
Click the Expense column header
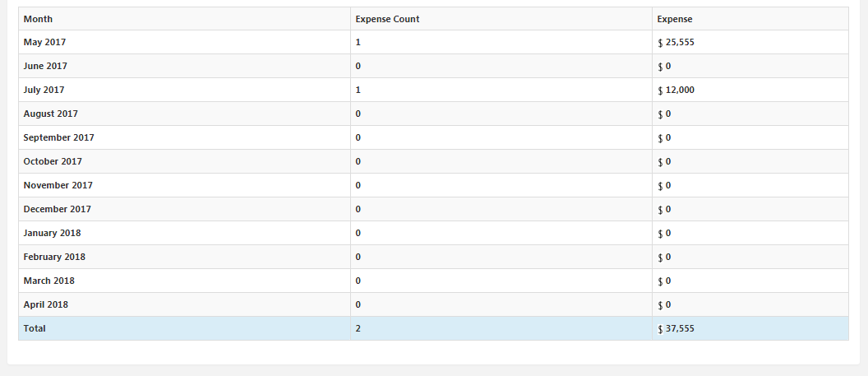[x=674, y=19]
